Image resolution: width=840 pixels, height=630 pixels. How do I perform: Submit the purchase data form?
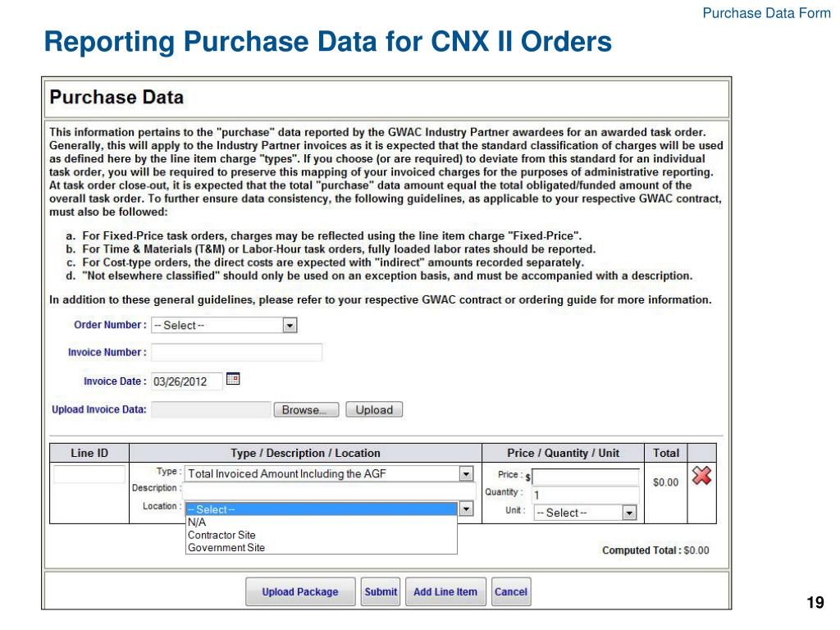[x=381, y=592]
